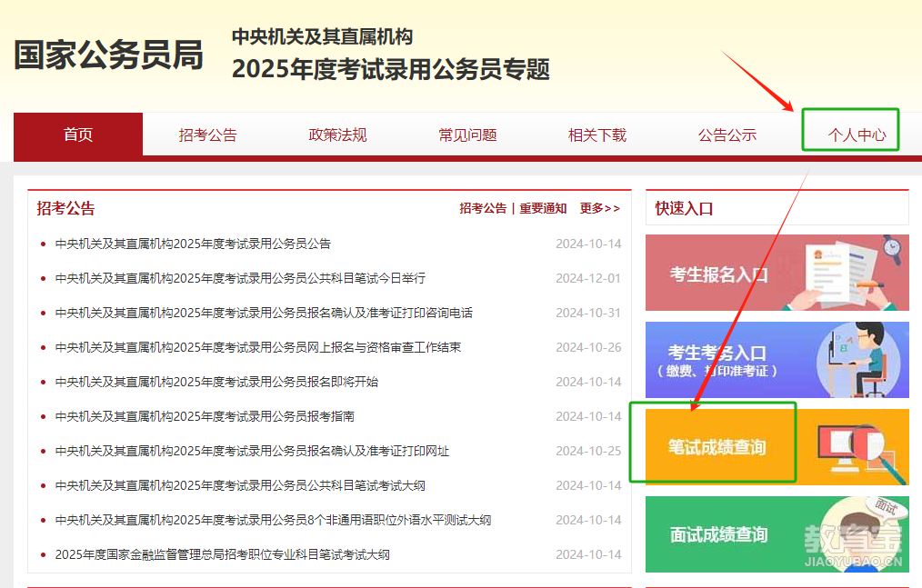Open the 首页 navigation tab

coord(78,135)
